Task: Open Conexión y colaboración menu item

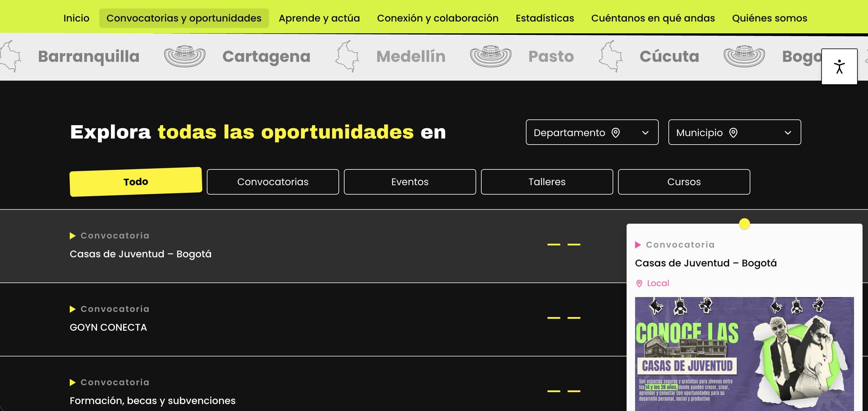Action: (438, 18)
